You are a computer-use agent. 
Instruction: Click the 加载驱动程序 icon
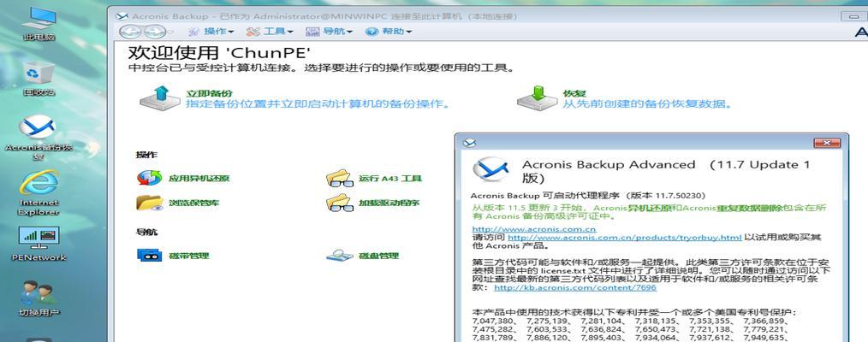[x=339, y=203]
